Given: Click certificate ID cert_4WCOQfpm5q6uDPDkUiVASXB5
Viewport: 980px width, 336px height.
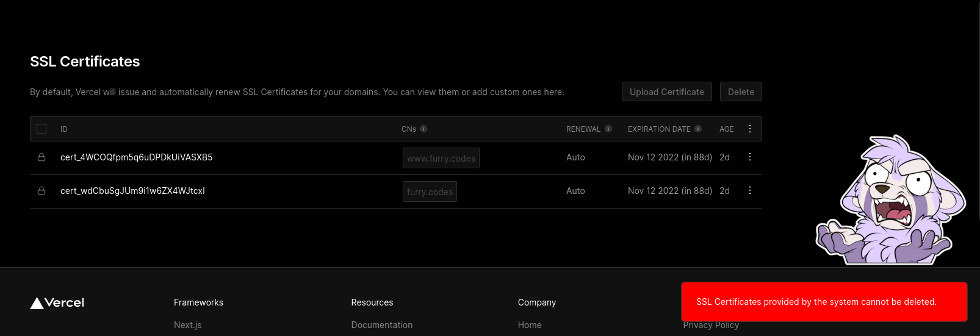Looking at the screenshot, I should tap(137, 157).
